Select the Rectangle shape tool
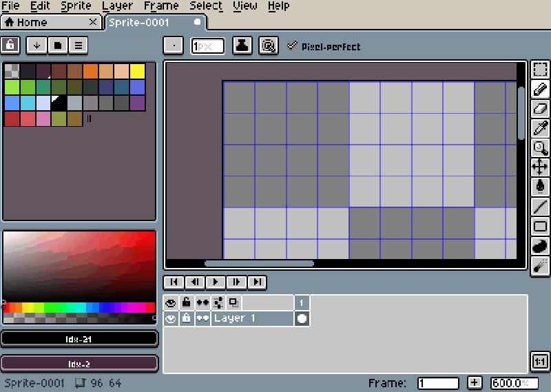This screenshot has width=551, height=392. point(540,226)
